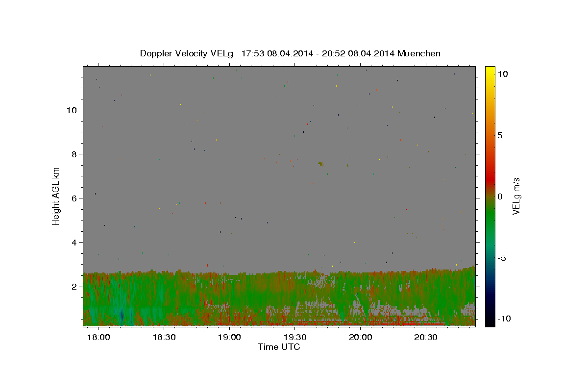Select the '20:00' time axis label
Image resolution: width=588 pixels, height=392 pixels.
(x=361, y=337)
